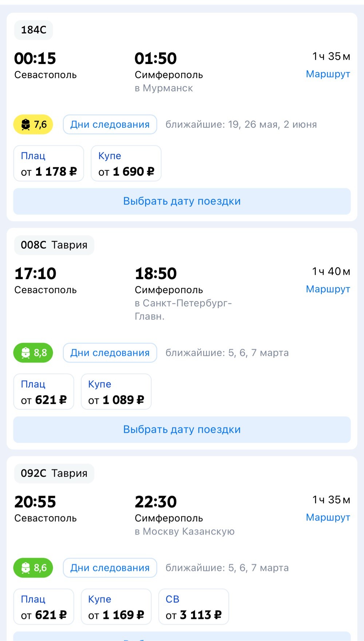Viewport: 364px width, 641px height.
Task: Tap the green 8,6 rating badge
Action: point(33,568)
